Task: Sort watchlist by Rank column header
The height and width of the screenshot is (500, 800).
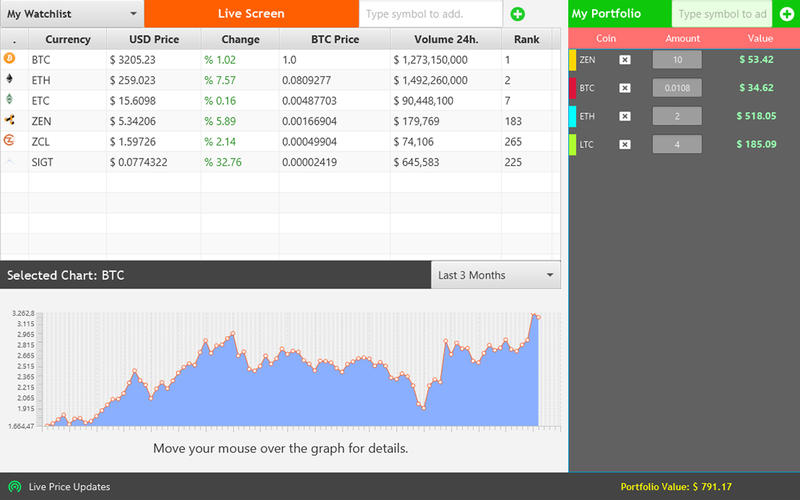Action: tap(526, 40)
